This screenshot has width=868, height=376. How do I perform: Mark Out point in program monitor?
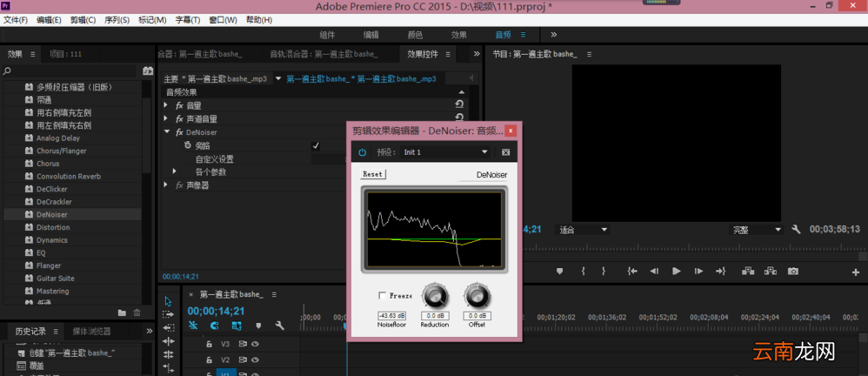(x=604, y=272)
